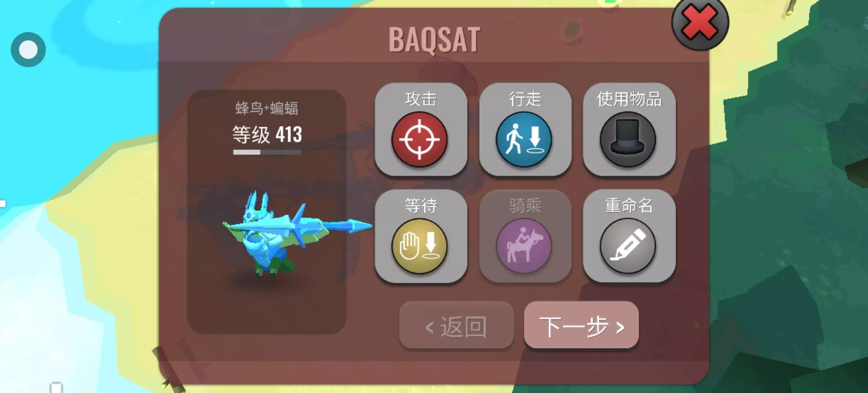Click the 等待 label

click(421, 205)
